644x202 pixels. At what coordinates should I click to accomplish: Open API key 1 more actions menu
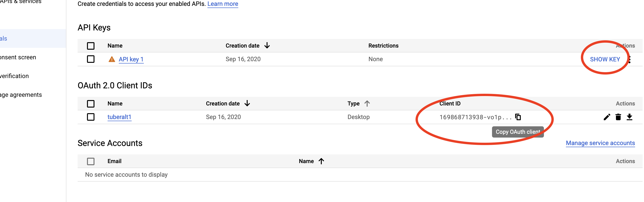click(630, 59)
